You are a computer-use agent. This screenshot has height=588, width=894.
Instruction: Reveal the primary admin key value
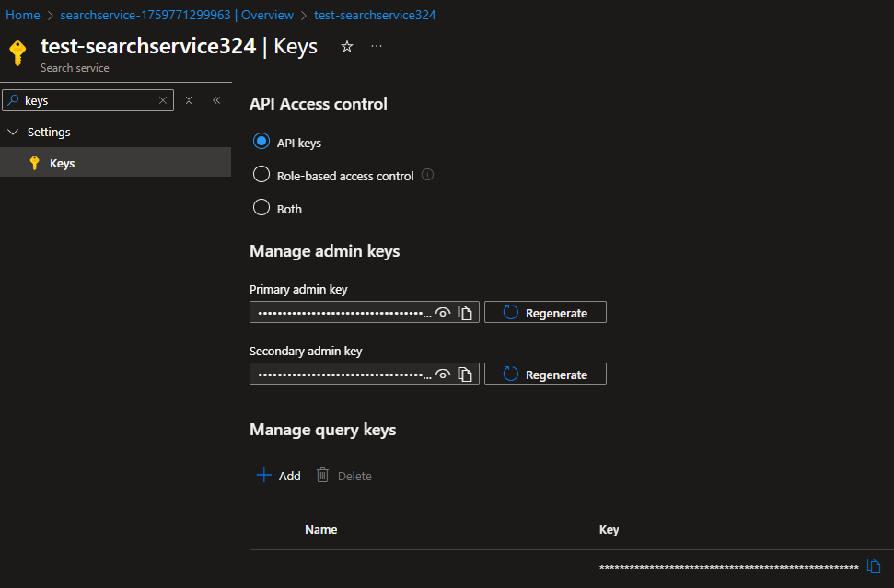tap(443, 313)
